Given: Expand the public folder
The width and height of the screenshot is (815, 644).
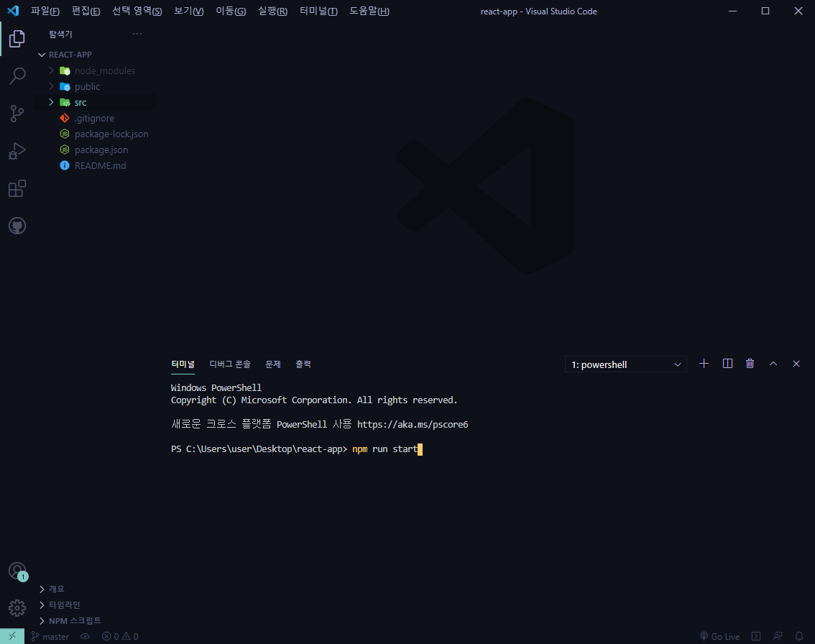Looking at the screenshot, I should click(95, 86).
